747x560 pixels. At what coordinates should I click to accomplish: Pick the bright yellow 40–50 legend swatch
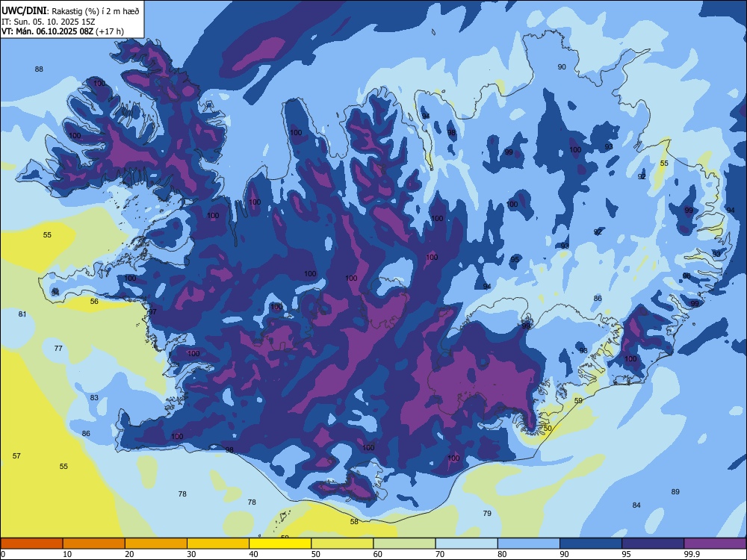(280, 544)
